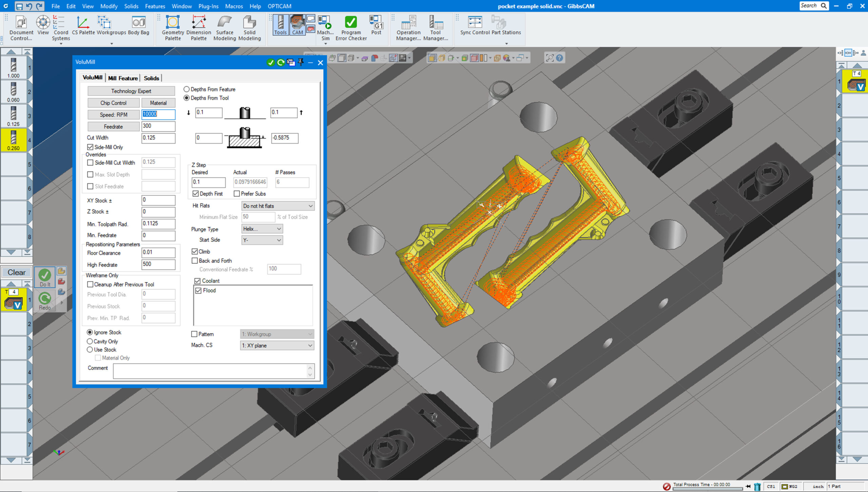The width and height of the screenshot is (868, 492).
Task: Click the Clear button
Action: tap(16, 272)
